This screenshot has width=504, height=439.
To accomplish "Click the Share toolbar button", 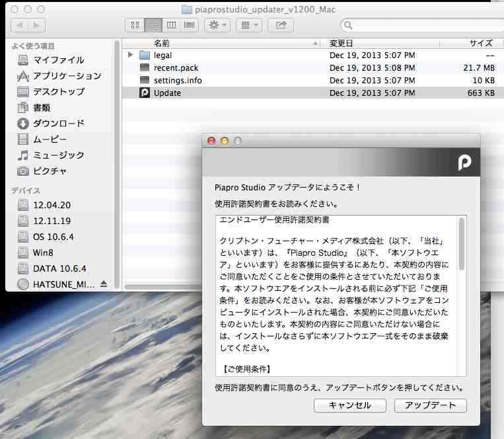I will pyautogui.click(x=281, y=25).
